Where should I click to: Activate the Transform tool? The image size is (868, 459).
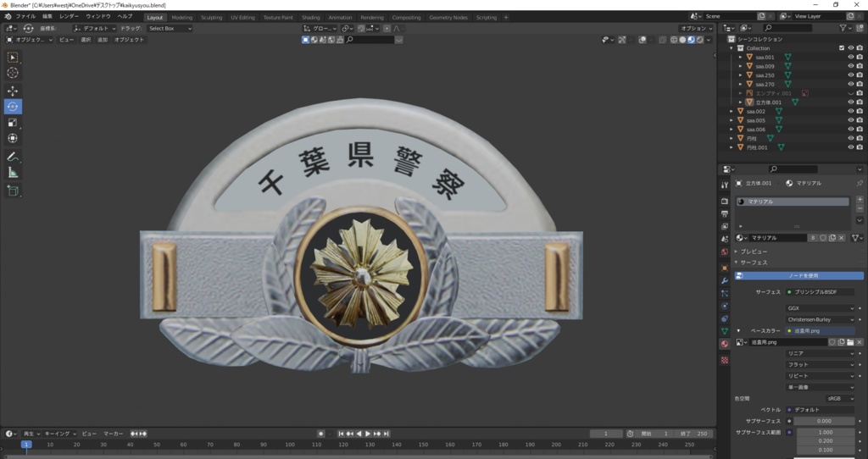point(13,138)
